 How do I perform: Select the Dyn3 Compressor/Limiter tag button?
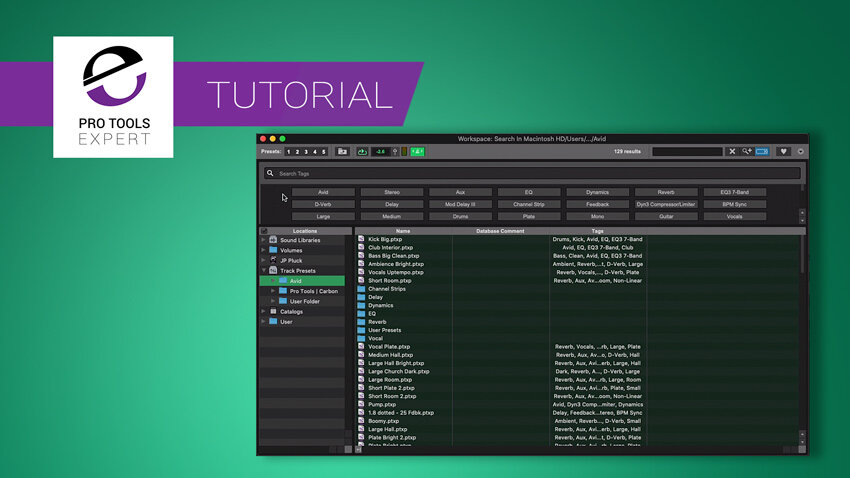pos(666,204)
